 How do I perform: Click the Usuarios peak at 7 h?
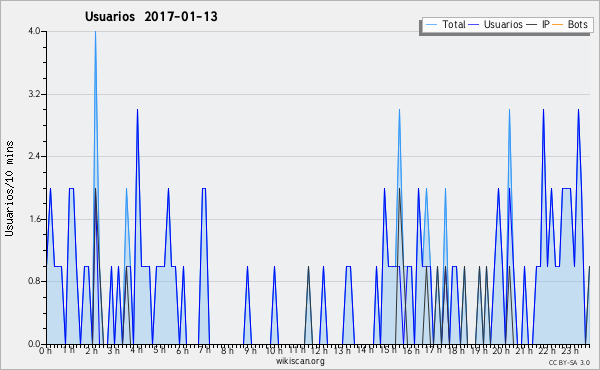(x=204, y=189)
